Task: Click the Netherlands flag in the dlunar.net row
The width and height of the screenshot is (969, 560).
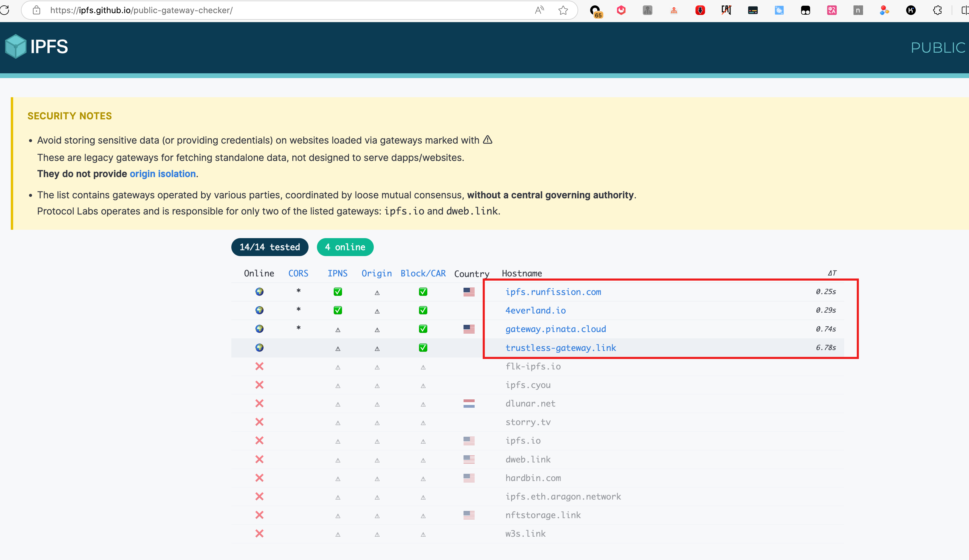Action: 469,404
